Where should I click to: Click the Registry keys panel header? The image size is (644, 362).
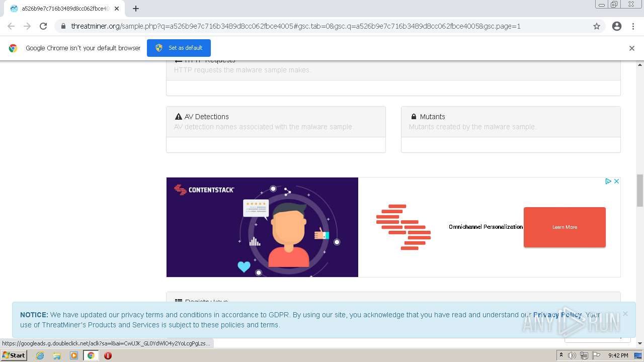pos(393,298)
